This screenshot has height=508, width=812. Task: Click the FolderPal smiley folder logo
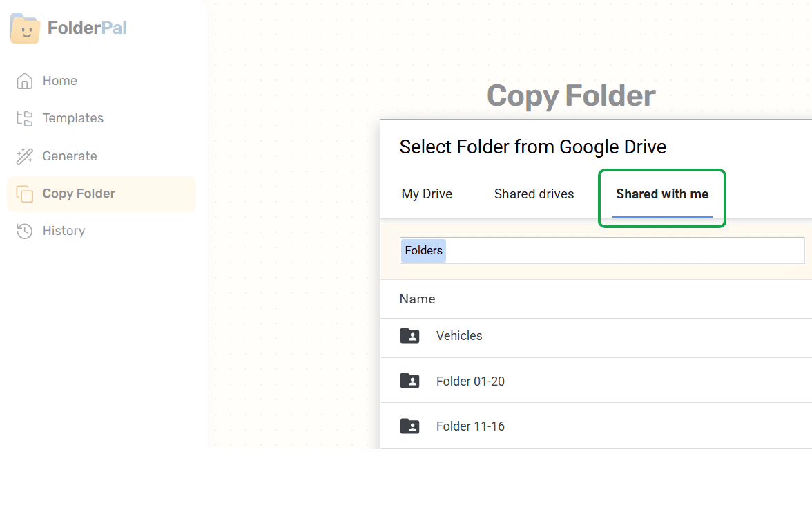tap(25, 28)
